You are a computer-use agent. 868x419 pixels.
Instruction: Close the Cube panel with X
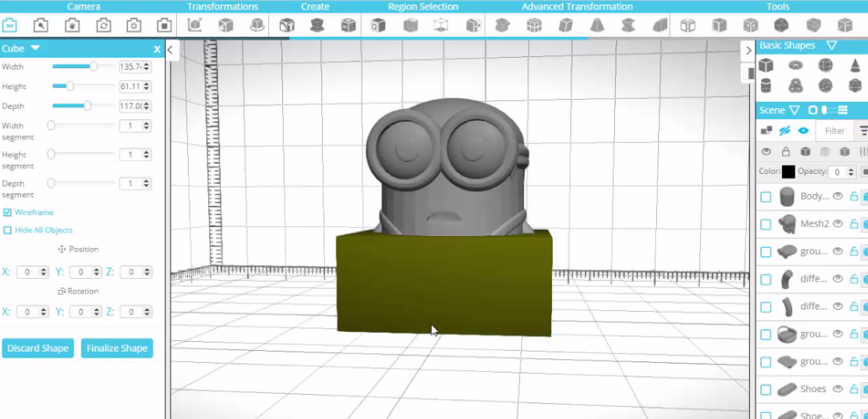click(157, 49)
